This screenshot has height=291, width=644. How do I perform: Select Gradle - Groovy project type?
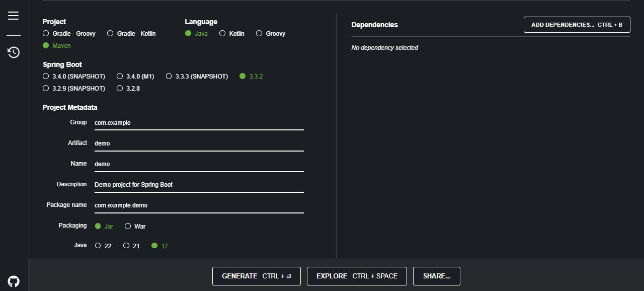click(46, 34)
